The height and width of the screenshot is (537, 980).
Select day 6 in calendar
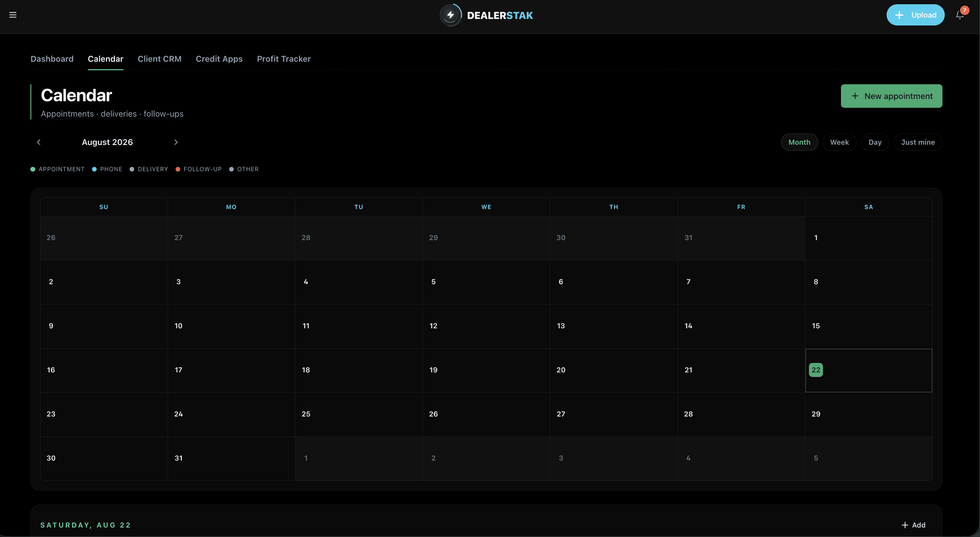614,283
